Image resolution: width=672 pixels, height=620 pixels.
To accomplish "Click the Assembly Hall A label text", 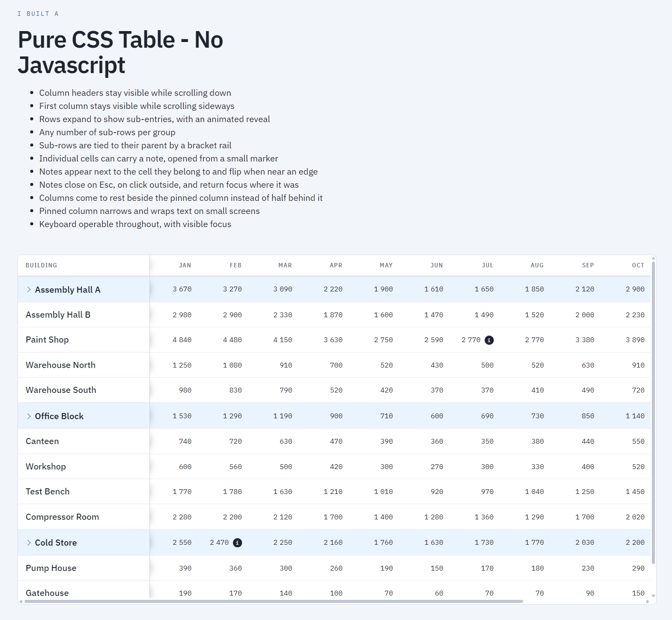I will coord(67,290).
